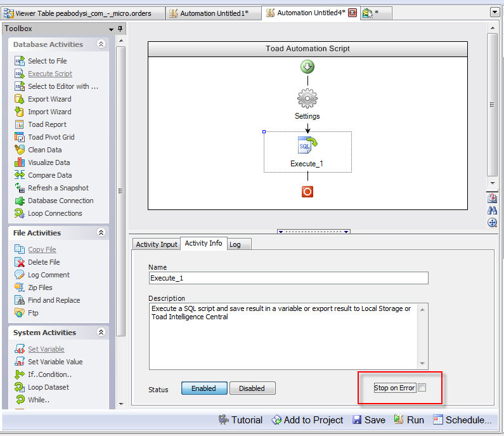Switch to Viewer Table peabodysi_com_-_micro.orders tab
The height and width of the screenshot is (436, 504).
(x=83, y=13)
